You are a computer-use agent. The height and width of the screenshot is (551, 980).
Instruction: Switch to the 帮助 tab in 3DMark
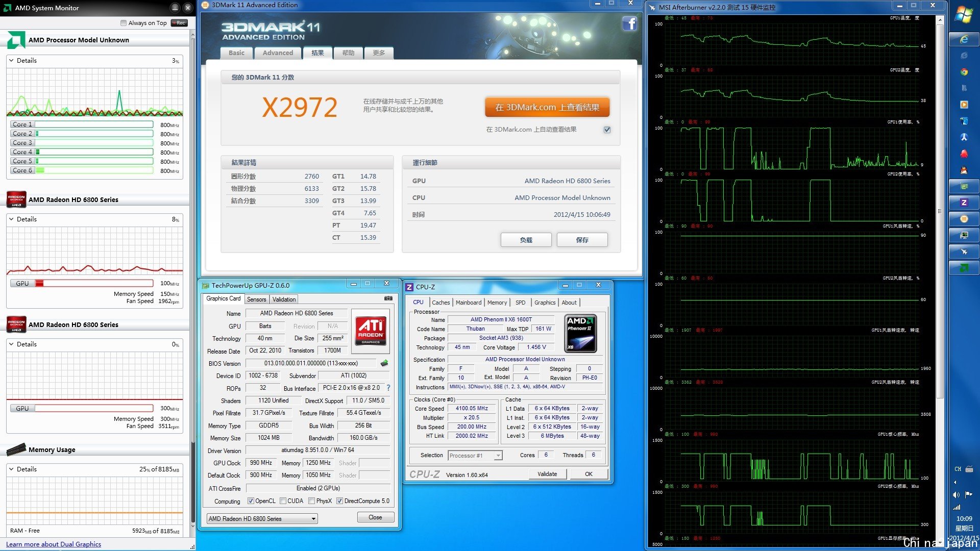(348, 53)
